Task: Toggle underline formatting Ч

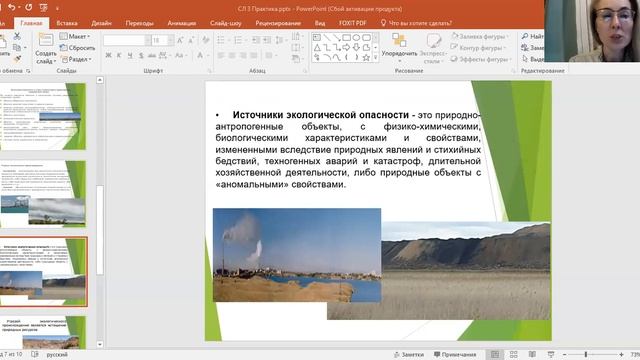Action: (130, 55)
